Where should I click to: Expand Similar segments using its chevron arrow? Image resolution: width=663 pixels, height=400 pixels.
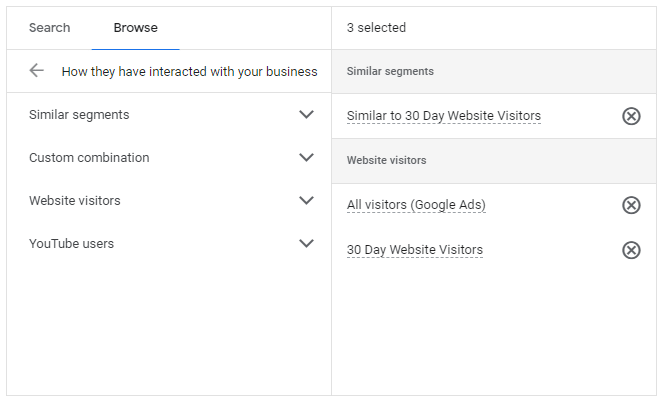[x=307, y=115]
